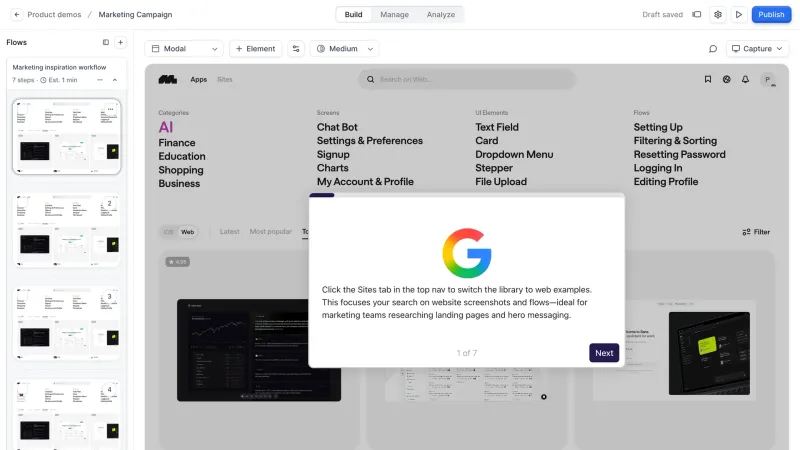Viewport: 800px width, 450px height.
Task: Open the notifications bell icon
Action: click(745, 79)
